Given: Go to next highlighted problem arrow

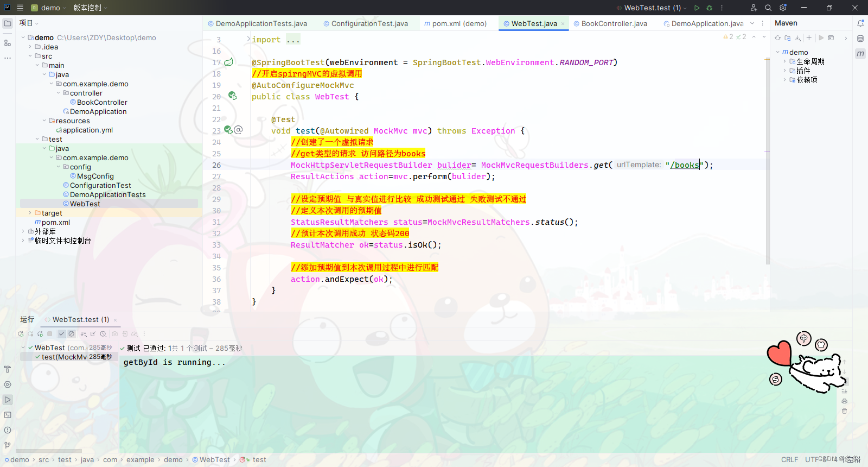Looking at the screenshot, I should coord(764,37).
